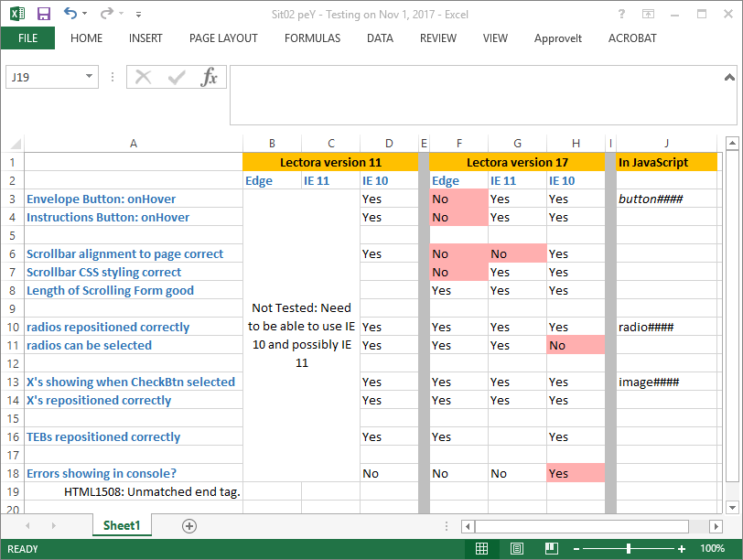This screenshot has height=560, width=743.
Task: Go to next sheet with tab arrow
Action: [x=54, y=526]
